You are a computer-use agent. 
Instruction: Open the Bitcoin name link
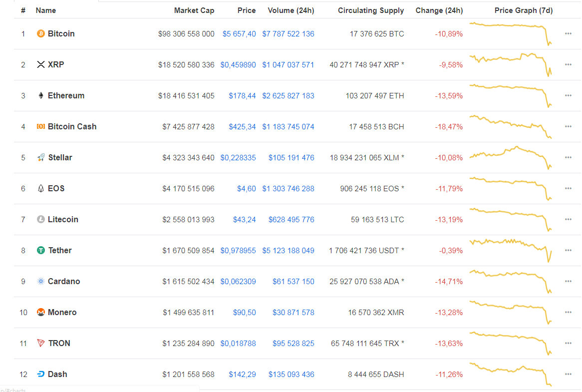[x=61, y=34]
